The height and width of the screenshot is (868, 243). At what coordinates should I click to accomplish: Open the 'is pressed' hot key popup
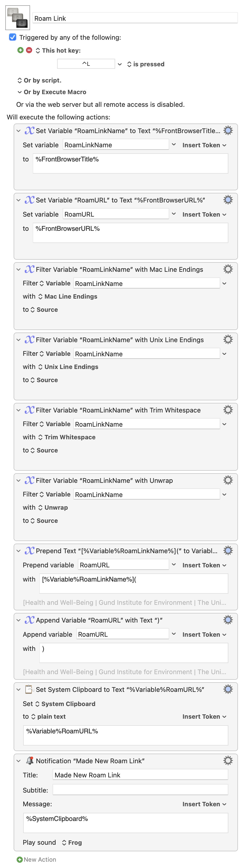coord(145,64)
